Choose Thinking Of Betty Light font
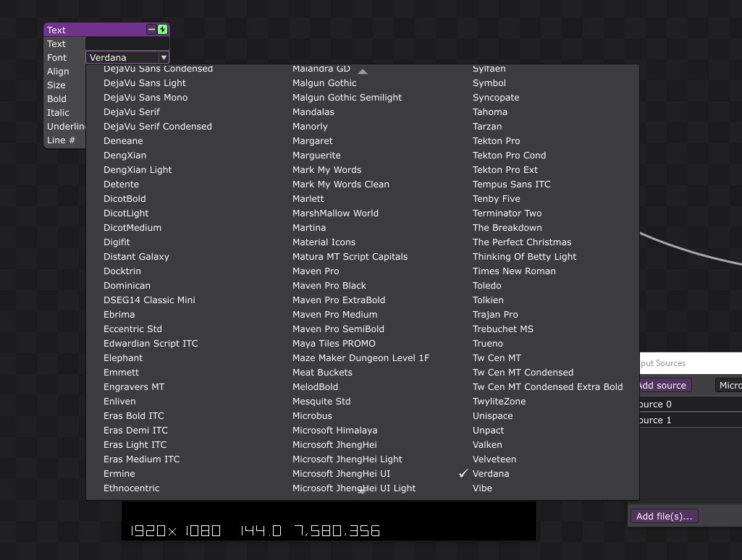Viewport: 742px width, 560px height. coord(524,257)
